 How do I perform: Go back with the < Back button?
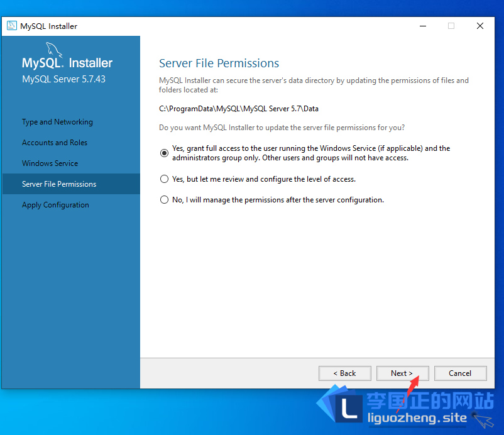(x=345, y=373)
